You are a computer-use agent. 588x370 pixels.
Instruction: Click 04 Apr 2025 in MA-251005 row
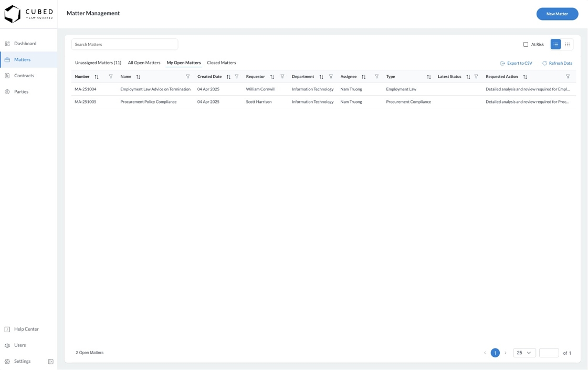coord(208,101)
